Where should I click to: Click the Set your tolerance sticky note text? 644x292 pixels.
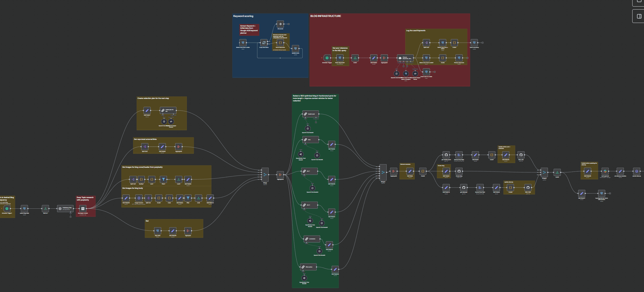pos(340,49)
